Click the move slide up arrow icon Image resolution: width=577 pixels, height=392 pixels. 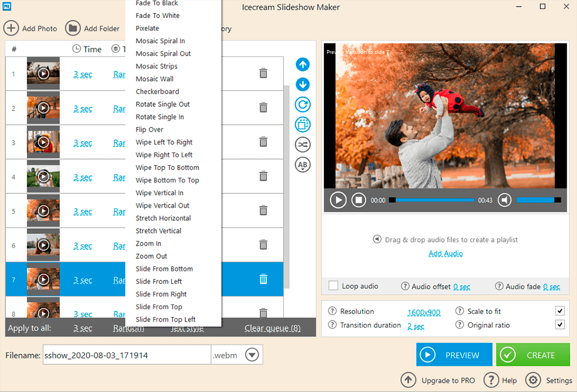tap(303, 64)
